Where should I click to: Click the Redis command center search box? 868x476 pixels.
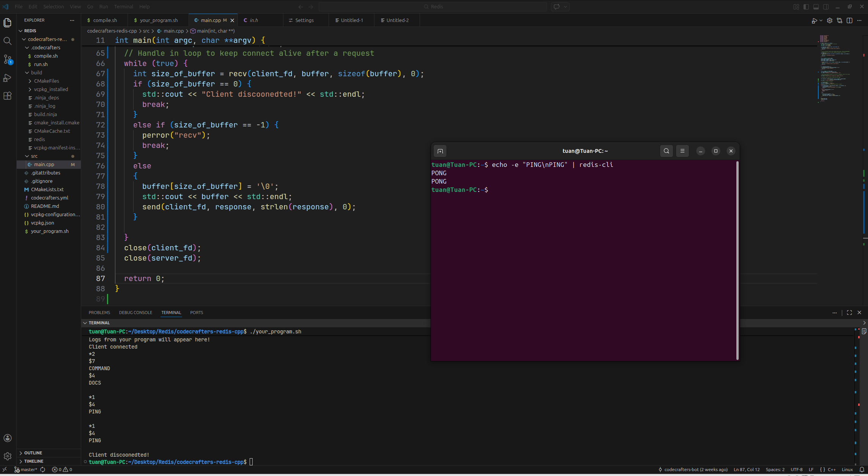(x=432, y=7)
